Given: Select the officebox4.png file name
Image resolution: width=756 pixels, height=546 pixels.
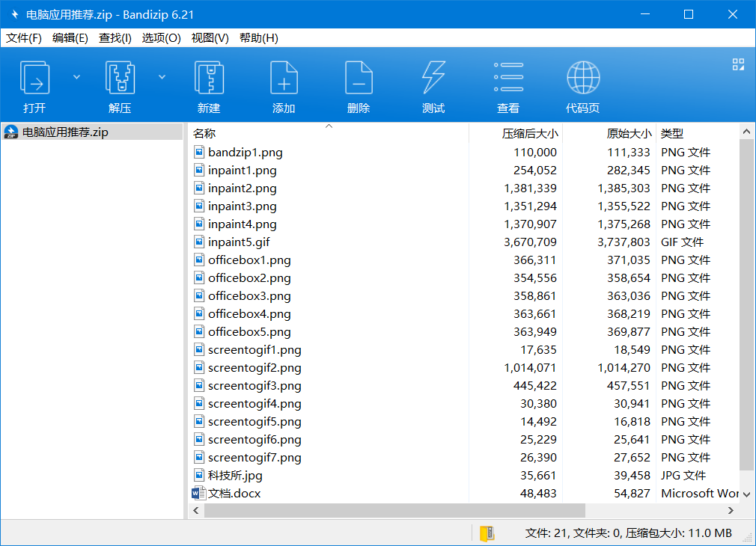Looking at the screenshot, I should pyautogui.click(x=250, y=313).
